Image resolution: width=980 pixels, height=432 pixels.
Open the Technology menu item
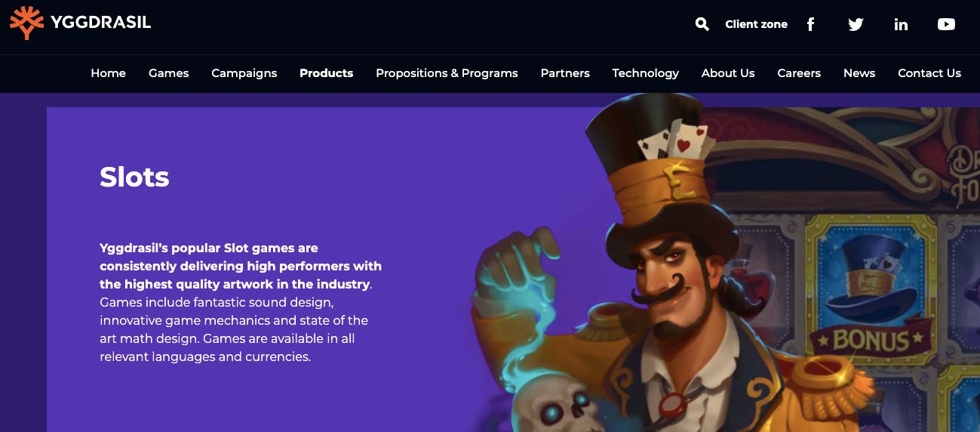pos(645,73)
